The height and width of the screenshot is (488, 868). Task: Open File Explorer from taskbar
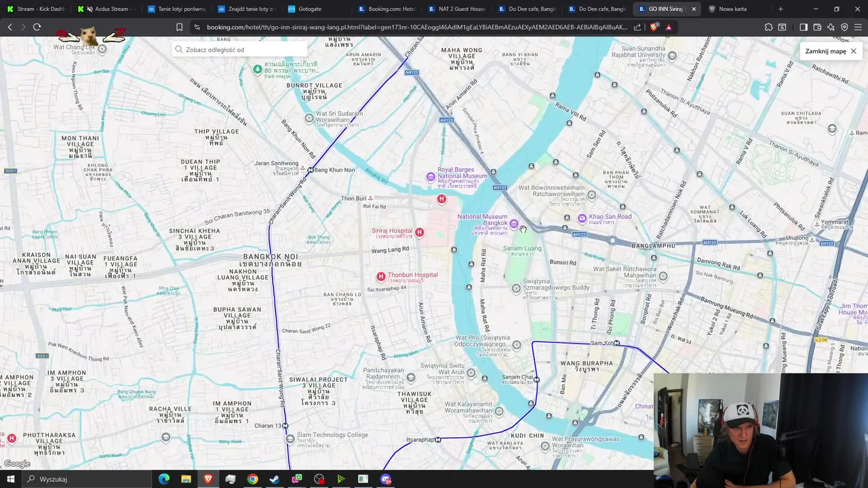[186, 479]
